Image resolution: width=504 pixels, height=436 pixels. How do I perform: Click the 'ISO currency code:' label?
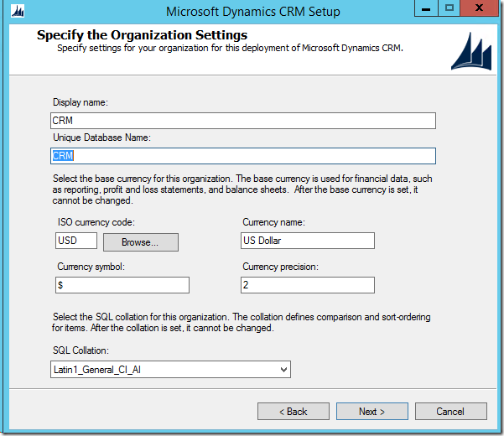coord(96,222)
